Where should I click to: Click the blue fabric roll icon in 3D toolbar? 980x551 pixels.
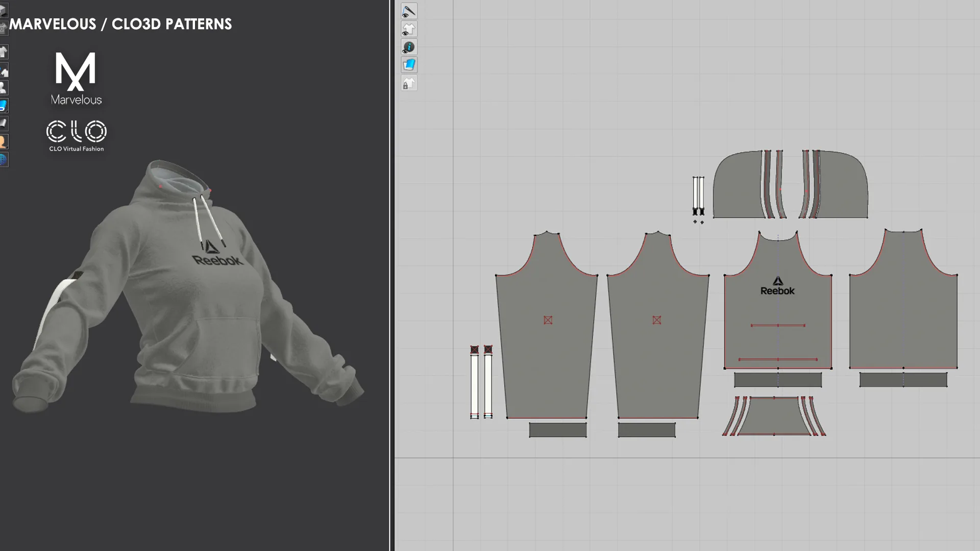pos(4,106)
